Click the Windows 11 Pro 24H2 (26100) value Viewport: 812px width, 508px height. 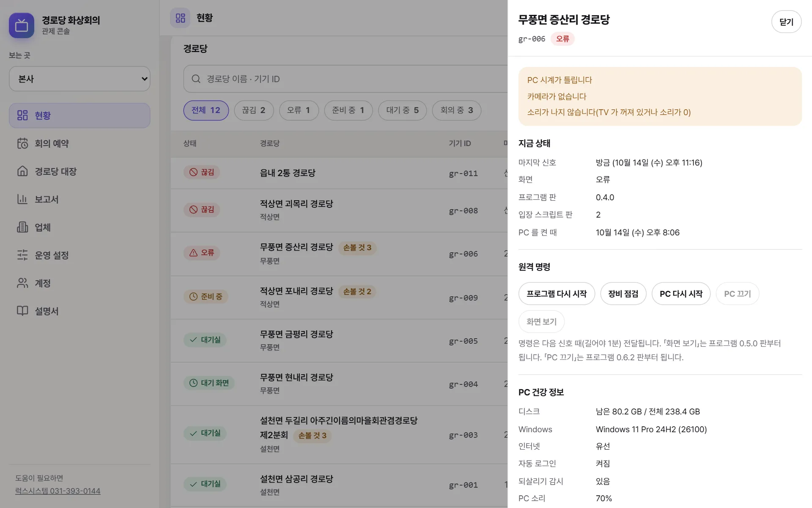(651, 429)
